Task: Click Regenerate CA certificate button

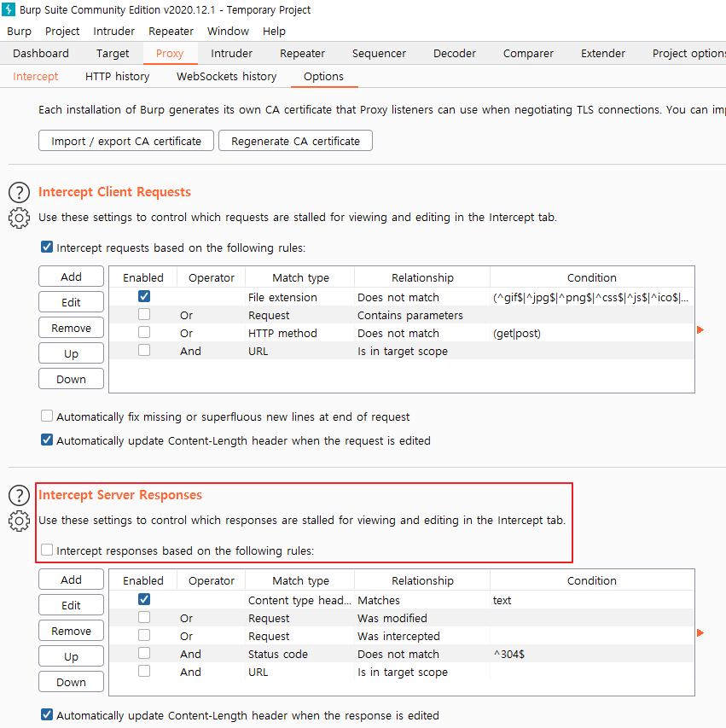Action: [295, 141]
